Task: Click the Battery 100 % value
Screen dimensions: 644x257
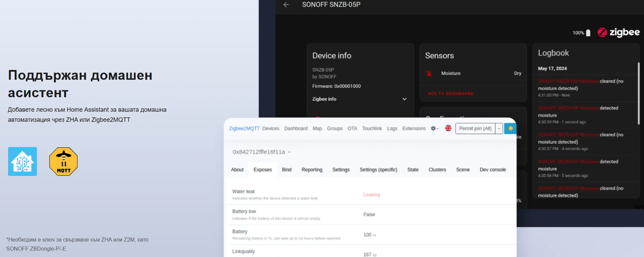Action: click(369, 235)
